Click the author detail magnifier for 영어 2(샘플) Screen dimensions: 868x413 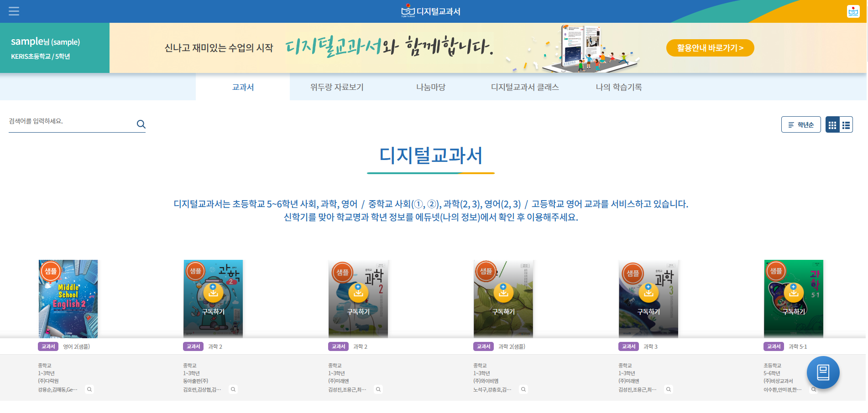coord(89,389)
